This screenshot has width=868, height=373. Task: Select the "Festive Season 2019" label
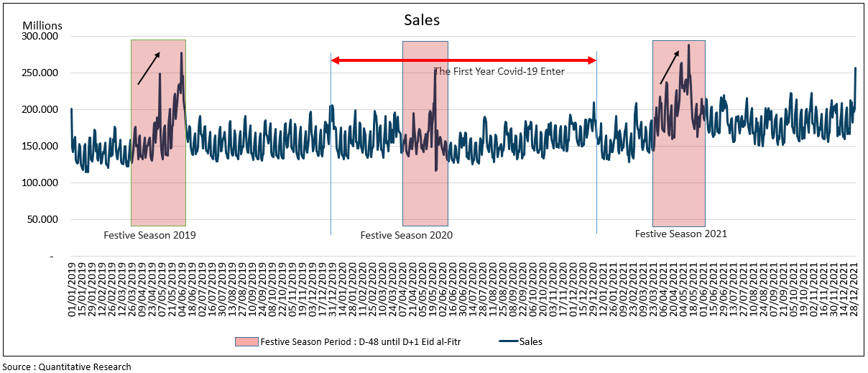point(149,235)
